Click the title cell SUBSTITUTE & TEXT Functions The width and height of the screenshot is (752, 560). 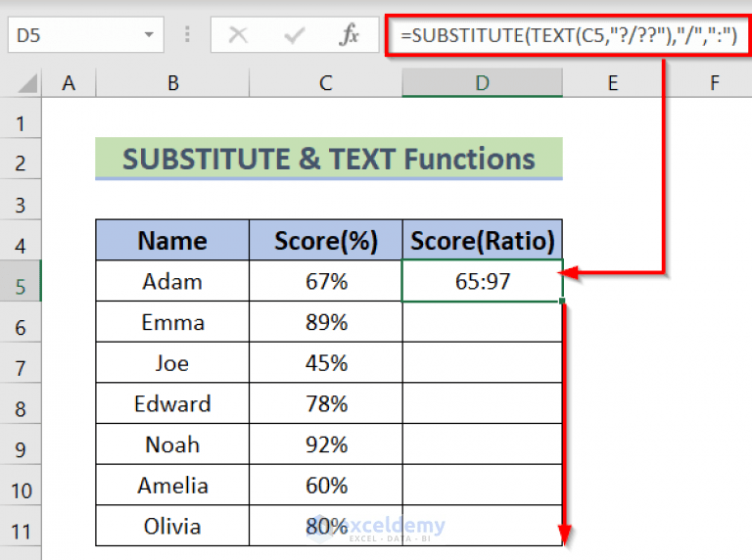click(x=329, y=159)
